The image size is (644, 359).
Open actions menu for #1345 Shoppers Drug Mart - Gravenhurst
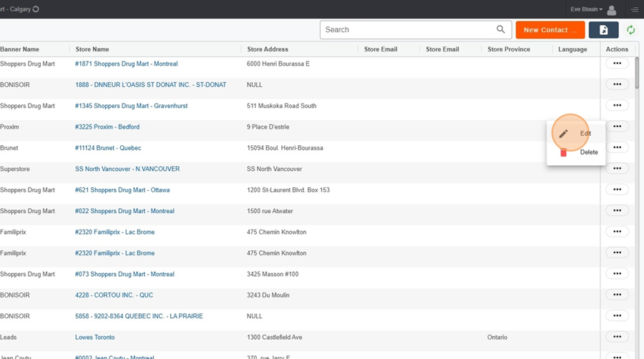(617, 105)
